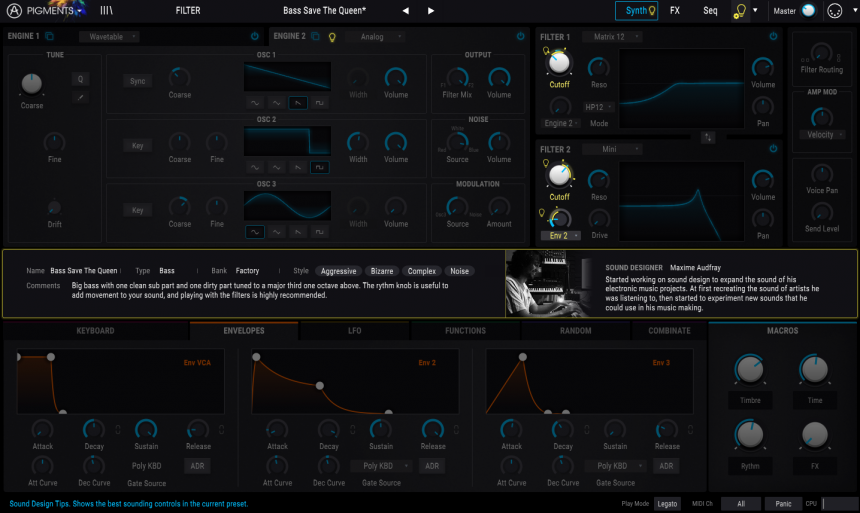
Task: Go to the previous preset arrow
Action: pos(406,10)
